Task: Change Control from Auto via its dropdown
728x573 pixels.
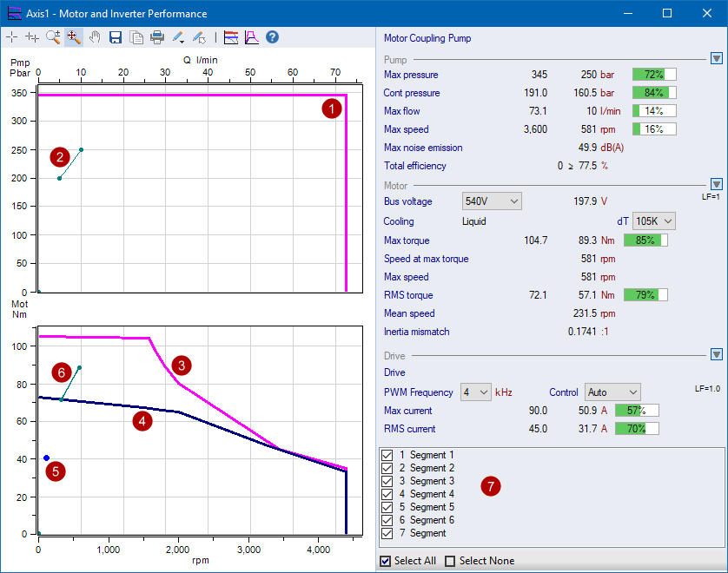Action: [612, 392]
